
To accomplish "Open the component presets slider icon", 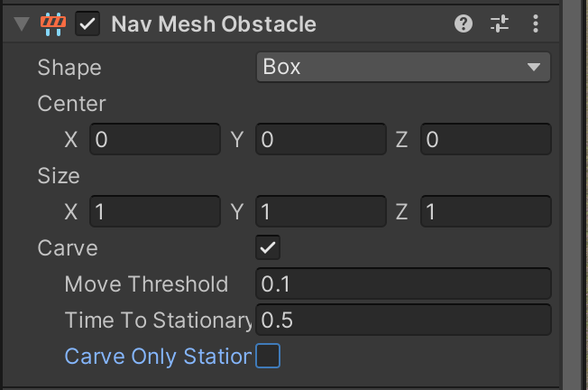I will click(x=500, y=24).
